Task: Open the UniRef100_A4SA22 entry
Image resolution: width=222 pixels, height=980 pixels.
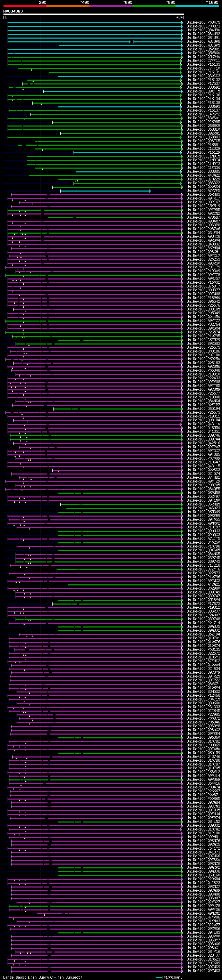Action: 203,175
